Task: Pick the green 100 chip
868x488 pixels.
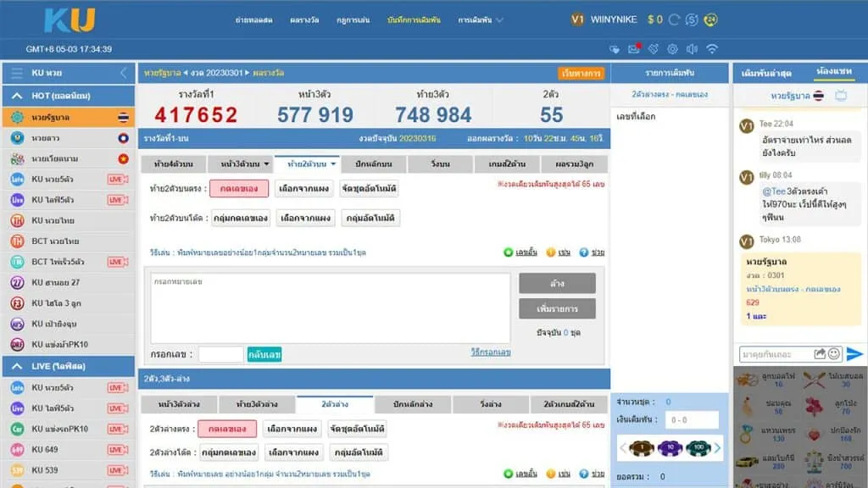Action: 698,447
